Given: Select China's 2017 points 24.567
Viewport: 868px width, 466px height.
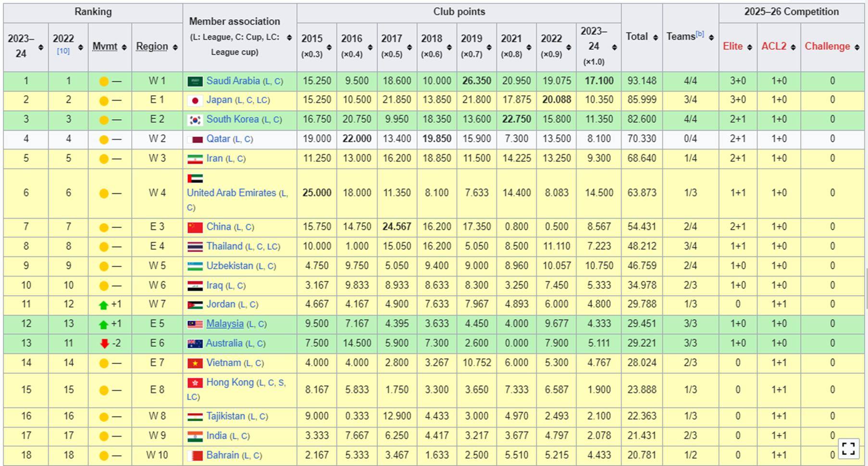Looking at the screenshot, I should coord(397,227).
